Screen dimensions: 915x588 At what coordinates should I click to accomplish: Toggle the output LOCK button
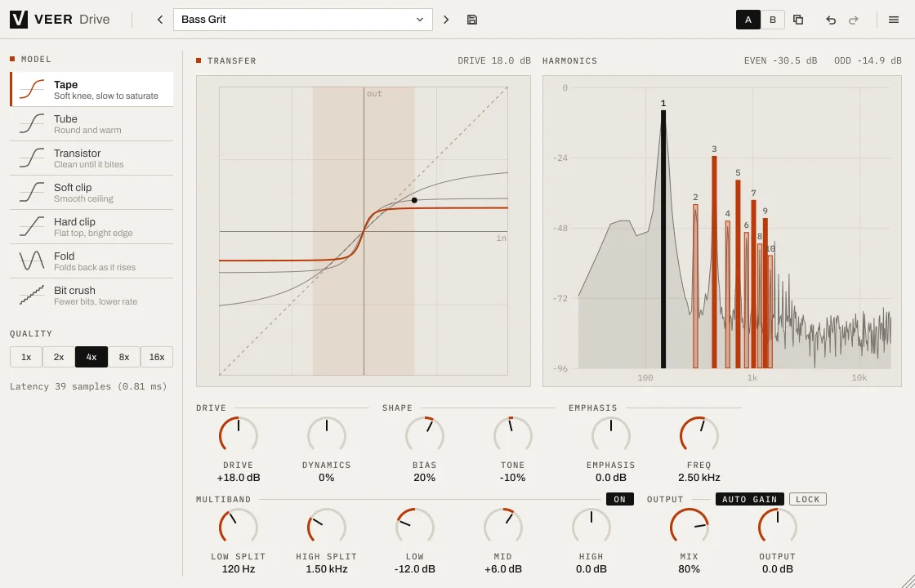click(x=808, y=499)
